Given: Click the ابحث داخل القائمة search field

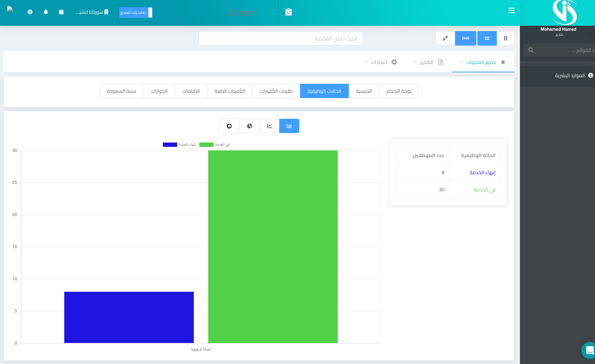Looking at the screenshot, I should click(x=280, y=38).
